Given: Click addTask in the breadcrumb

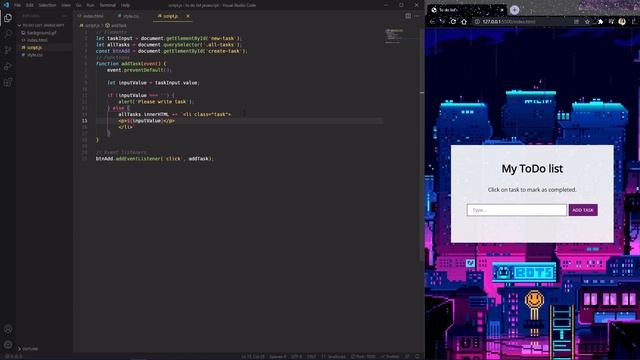Looking at the screenshot, I should click(118, 25).
